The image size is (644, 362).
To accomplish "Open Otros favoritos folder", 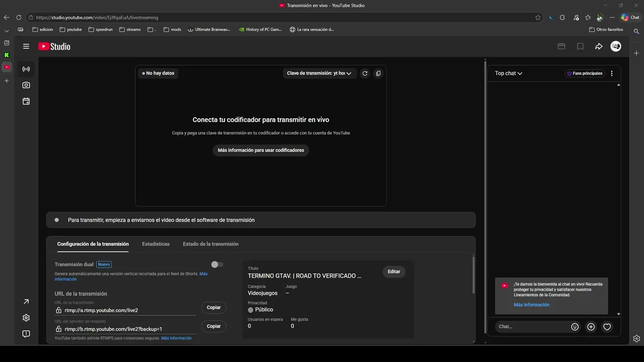I will (x=606, y=30).
